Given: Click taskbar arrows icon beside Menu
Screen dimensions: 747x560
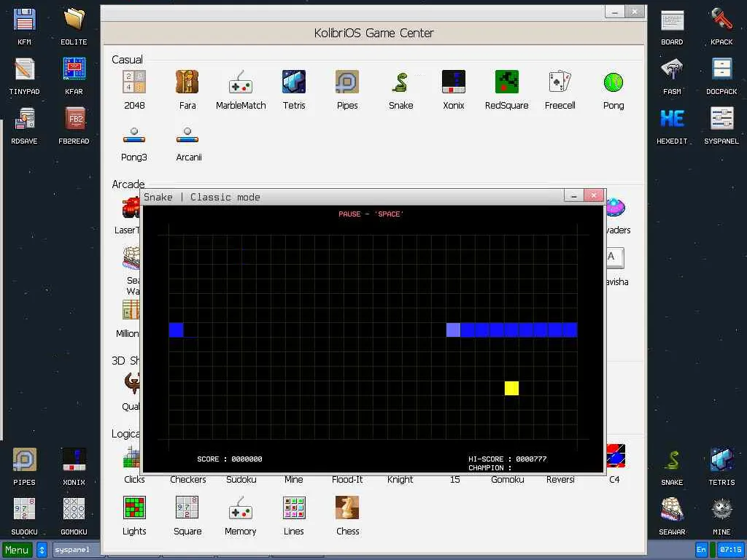Looking at the screenshot, I should (x=42, y=550).
